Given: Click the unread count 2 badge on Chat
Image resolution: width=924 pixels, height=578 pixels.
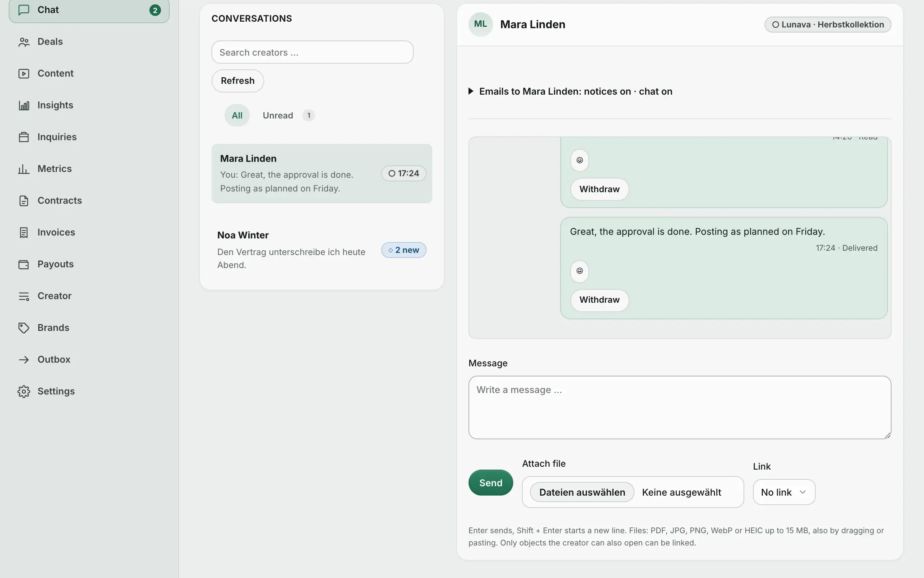Looking at the screenshot, I should pos(155,10).
